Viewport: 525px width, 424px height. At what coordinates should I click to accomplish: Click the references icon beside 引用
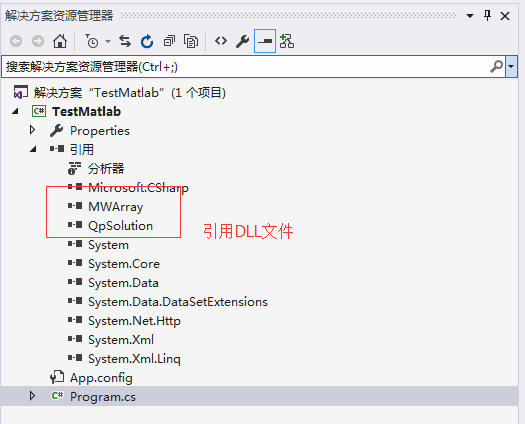pos(57,148)
